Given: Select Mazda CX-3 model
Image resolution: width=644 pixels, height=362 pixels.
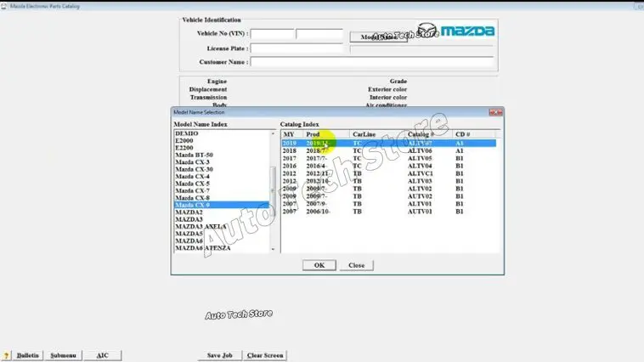Looking at the screenshot, I should (x=192, y=162).
